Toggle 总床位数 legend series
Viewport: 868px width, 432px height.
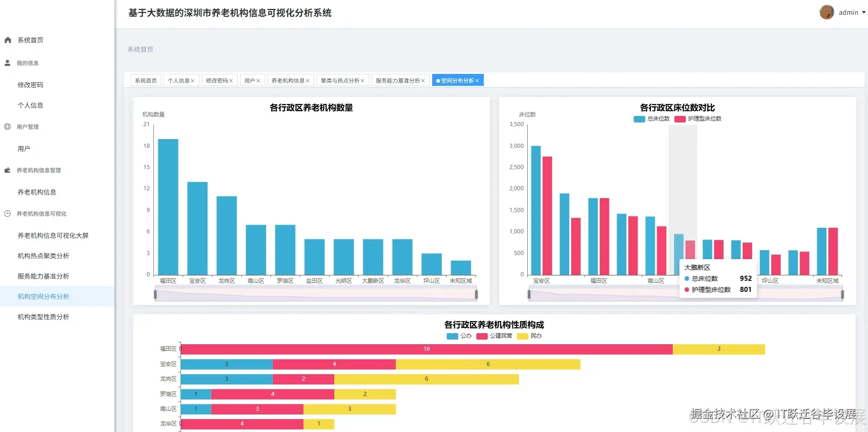652,119
